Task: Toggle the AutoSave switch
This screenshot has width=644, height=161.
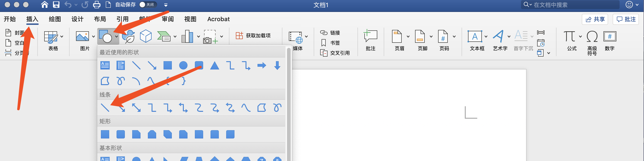Action: click(x=148, y=5)
